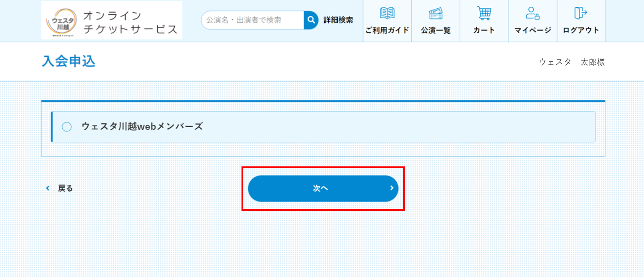644x277 pixels.
Task: Open the マイページ user icon
Action: pos(532,13)
